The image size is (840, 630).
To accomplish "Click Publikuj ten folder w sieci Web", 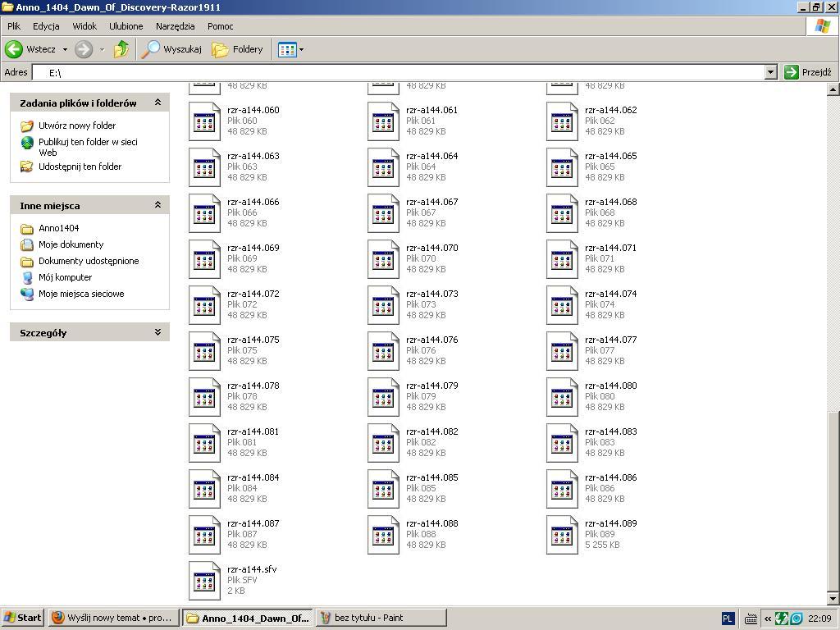I will coord(88,148).
